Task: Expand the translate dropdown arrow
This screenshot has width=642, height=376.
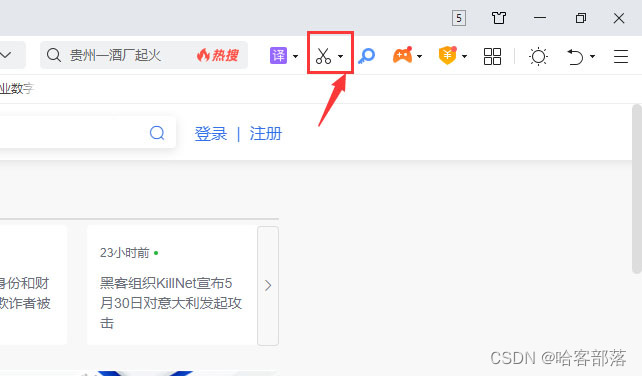Action: [295, 56]
